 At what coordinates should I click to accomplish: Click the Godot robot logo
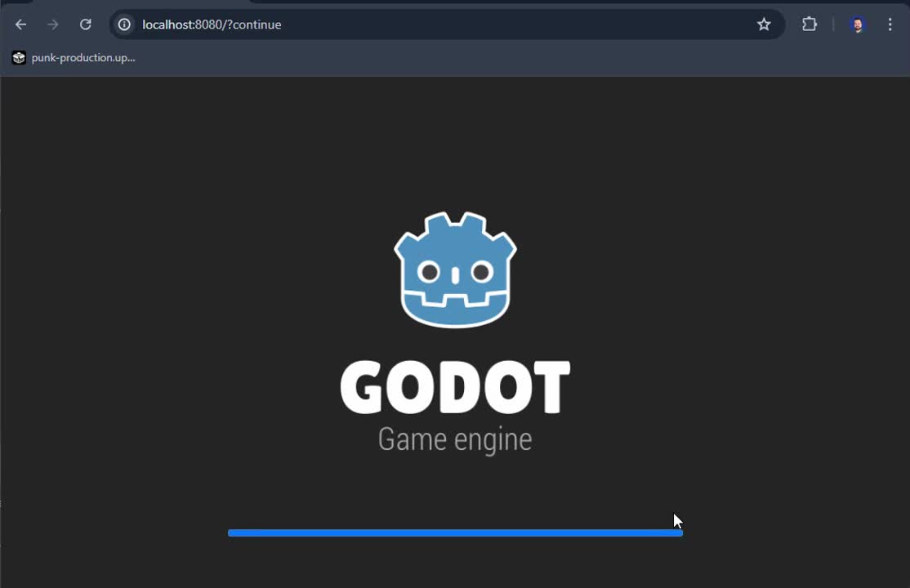[x=455, y=270]
